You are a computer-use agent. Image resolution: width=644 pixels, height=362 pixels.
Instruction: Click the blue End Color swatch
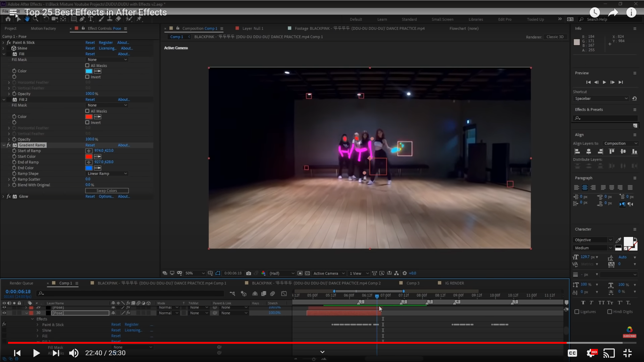[89, 168]
